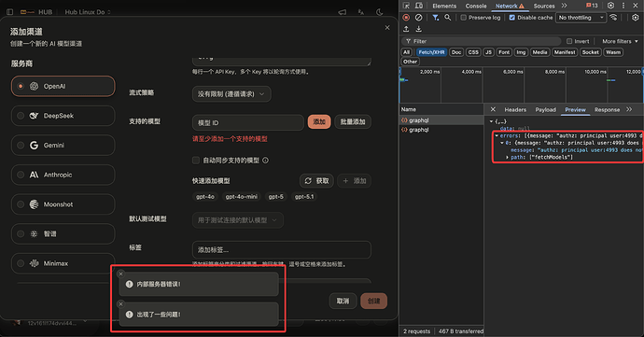Click the 取消 cancel button
Screen dimensions: 644x337
[343, 302]
